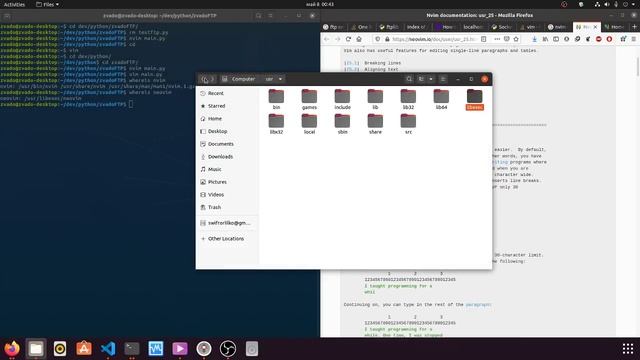
Task: Open a new tab in Firefox
Action: (x=634, y=27)
